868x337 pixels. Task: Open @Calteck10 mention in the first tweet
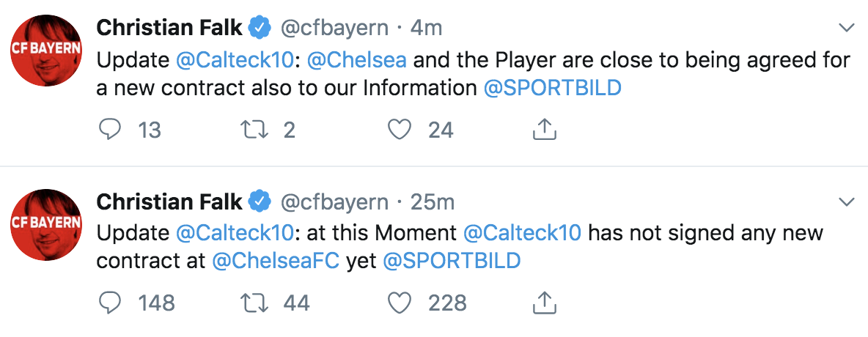236,59
